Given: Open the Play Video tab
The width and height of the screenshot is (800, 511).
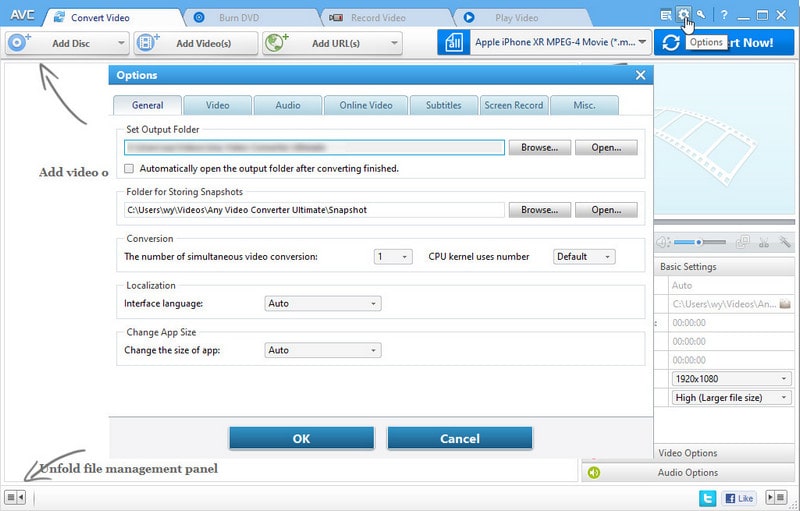Looking at the screenshot, I should pos(522,18).
